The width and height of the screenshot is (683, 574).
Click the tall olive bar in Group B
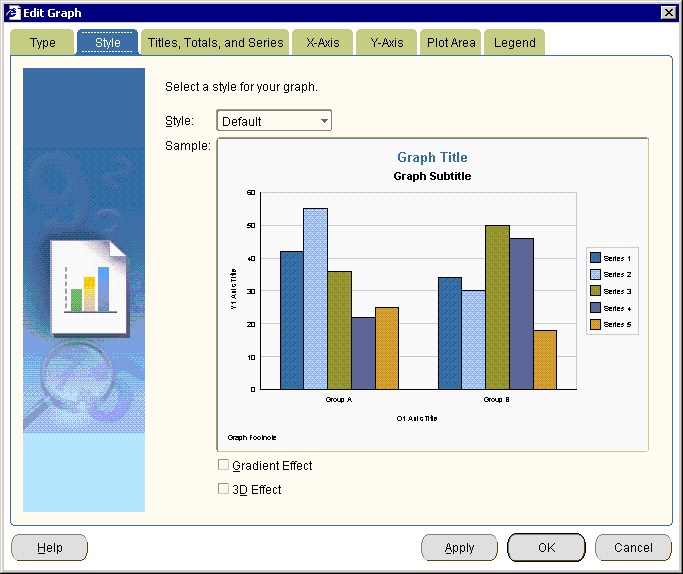[497, 307]
